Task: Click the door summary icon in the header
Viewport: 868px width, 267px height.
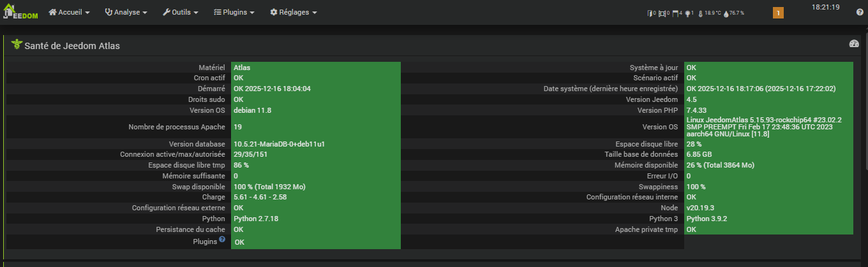Action: 650,13
